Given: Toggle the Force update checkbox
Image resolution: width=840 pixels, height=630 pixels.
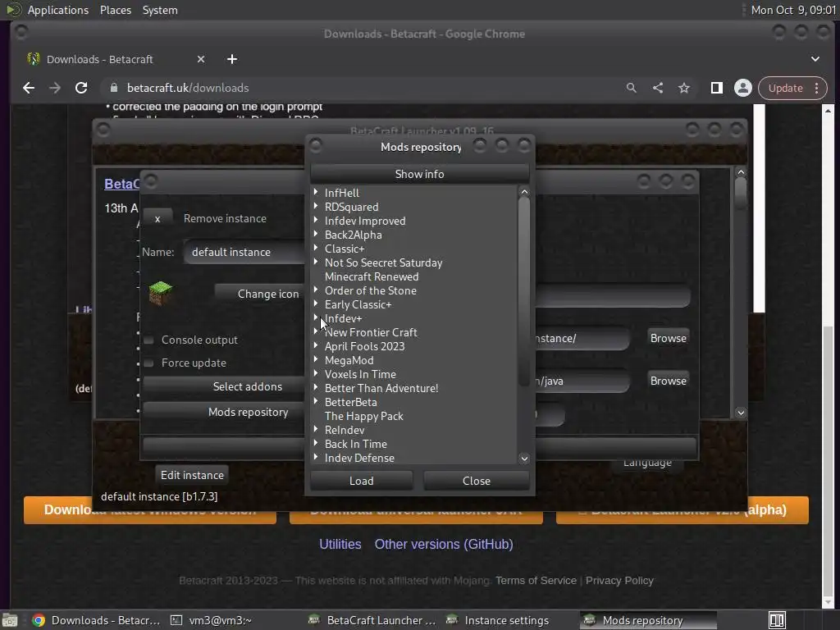Looking at the screenshot, I should [x=149, y=363].
